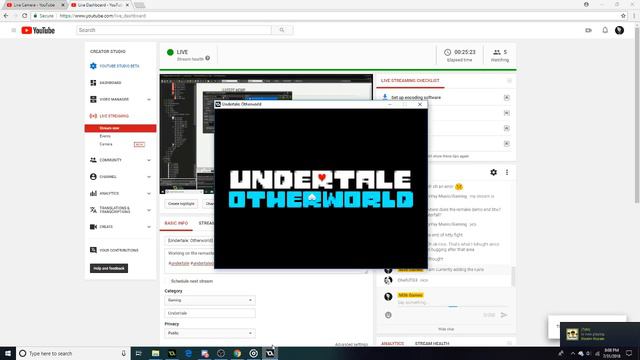Expand the Channel section
Screen dimensions: 640x360
point(149,177)
